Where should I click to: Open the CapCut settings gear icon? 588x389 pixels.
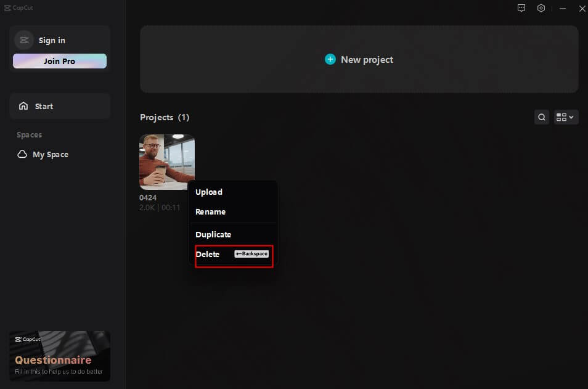(541, 8)
